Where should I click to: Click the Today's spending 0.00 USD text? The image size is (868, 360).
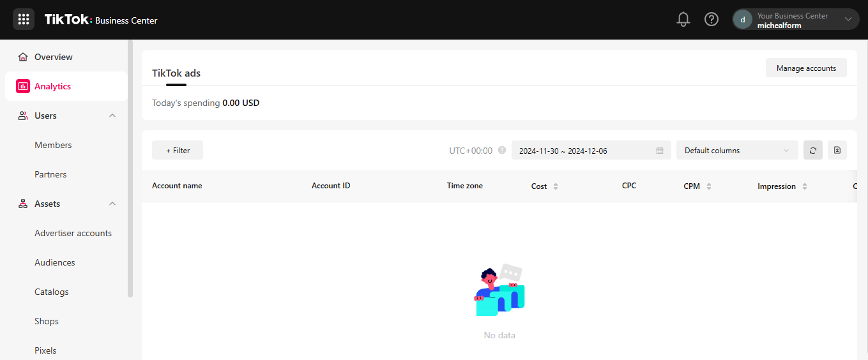click(206, 103)
